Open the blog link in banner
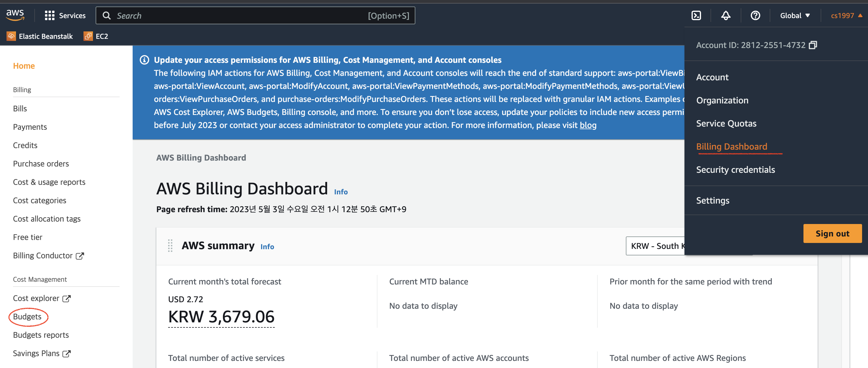 [588, 125]
